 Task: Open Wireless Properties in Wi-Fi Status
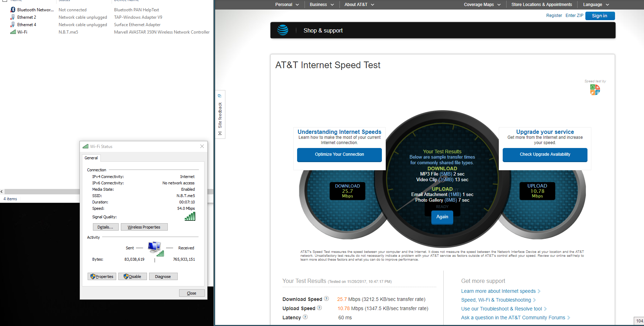144,227
